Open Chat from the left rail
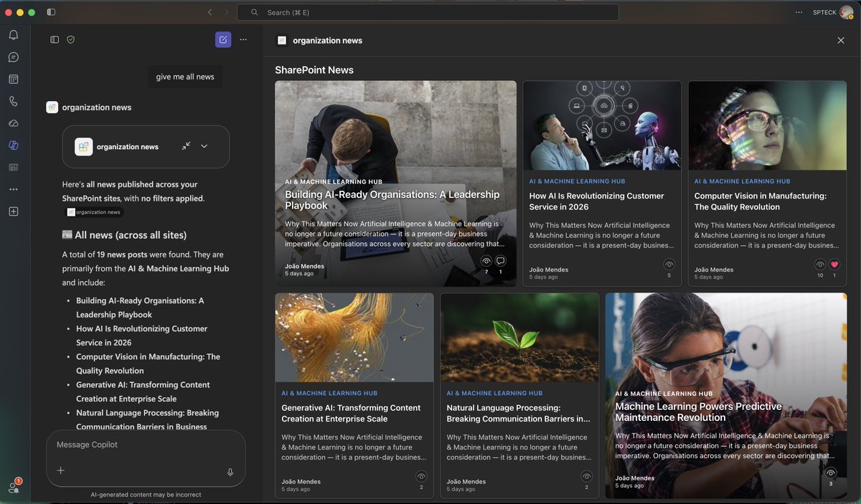 [x=13, y=57]
